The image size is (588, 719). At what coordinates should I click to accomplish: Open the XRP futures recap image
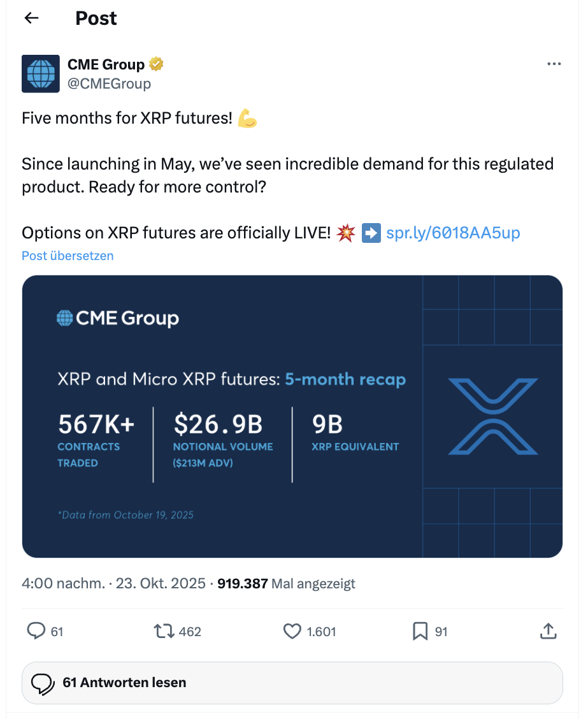click(x=292, y=416)
